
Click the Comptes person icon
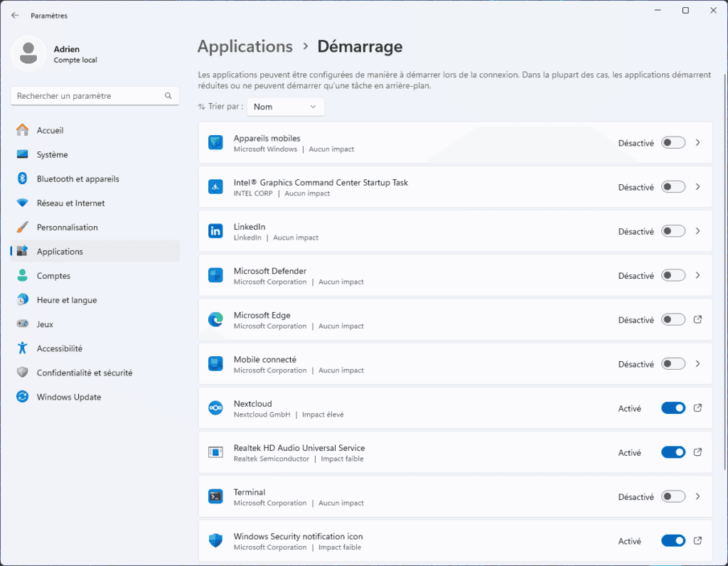tap(22, 275)
